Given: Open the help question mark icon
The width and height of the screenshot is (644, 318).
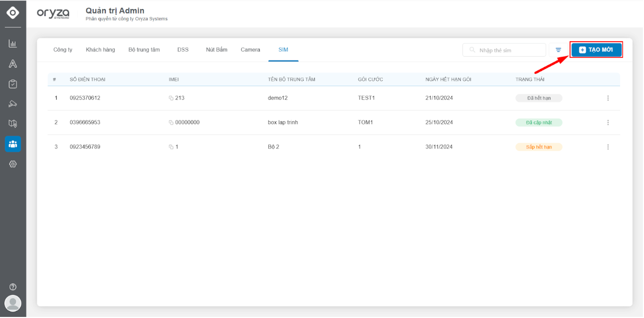Looking at the screenshot, I should coord(13,287).
